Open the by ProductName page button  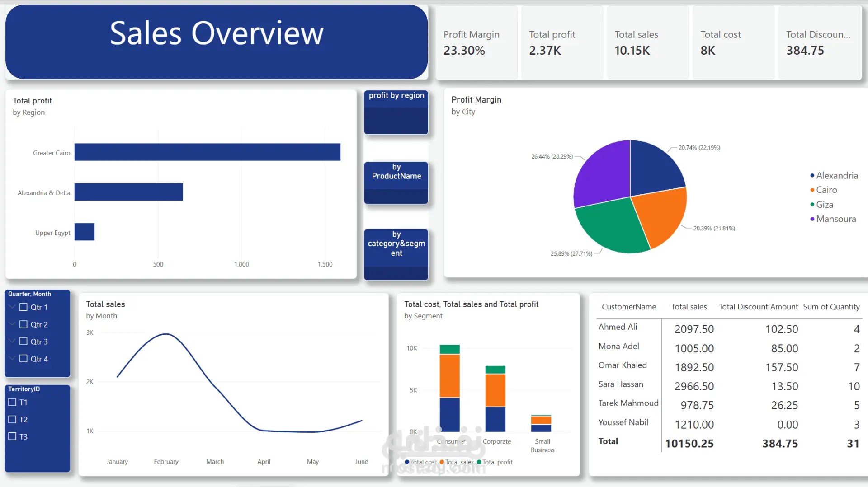tap(396, 183)
